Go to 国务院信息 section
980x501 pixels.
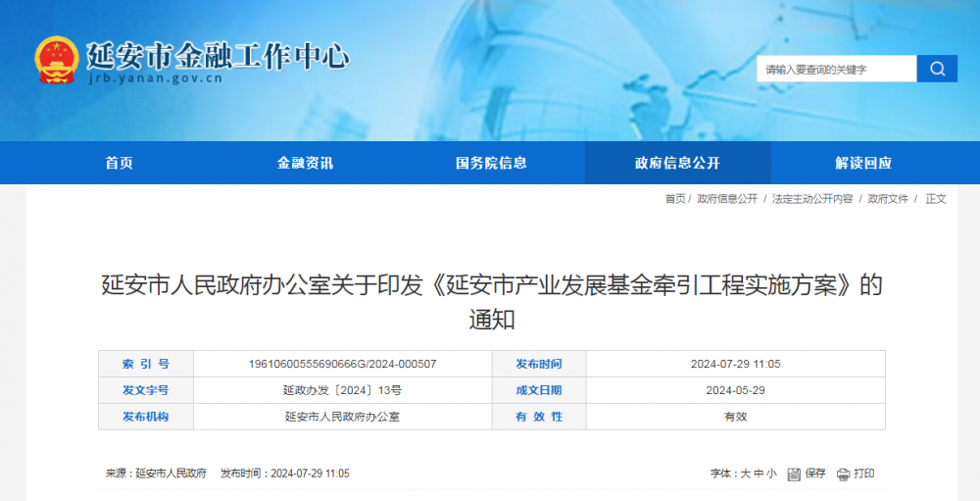tap(491, 163)
